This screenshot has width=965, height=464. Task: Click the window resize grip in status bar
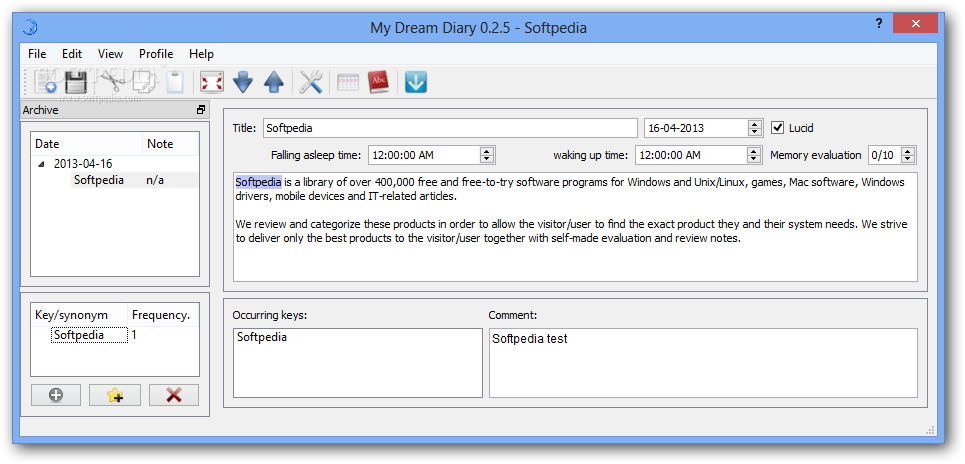pyautogui.click(x=930, y=430)
